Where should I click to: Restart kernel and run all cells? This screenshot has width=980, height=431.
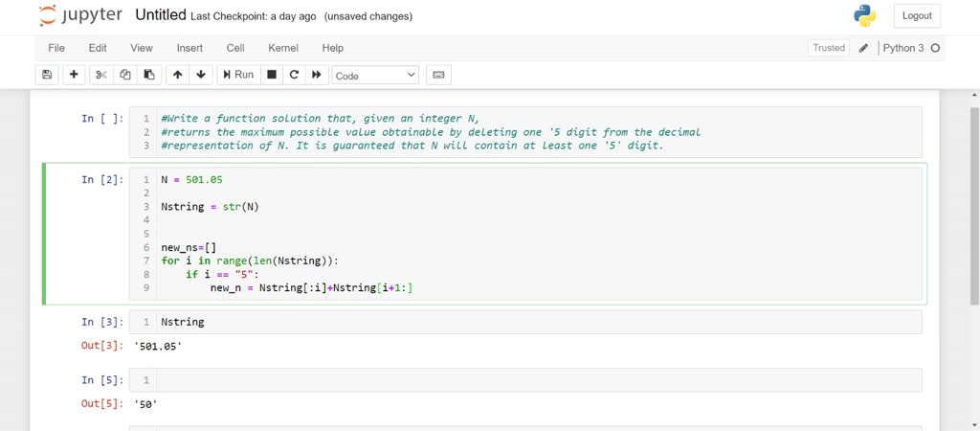click(317, 75)
